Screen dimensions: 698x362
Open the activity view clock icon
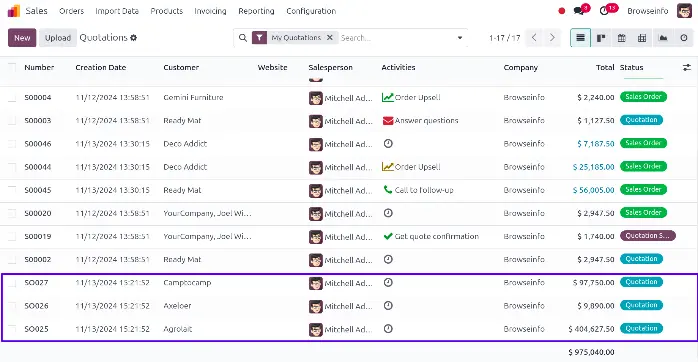pos(684,38)
